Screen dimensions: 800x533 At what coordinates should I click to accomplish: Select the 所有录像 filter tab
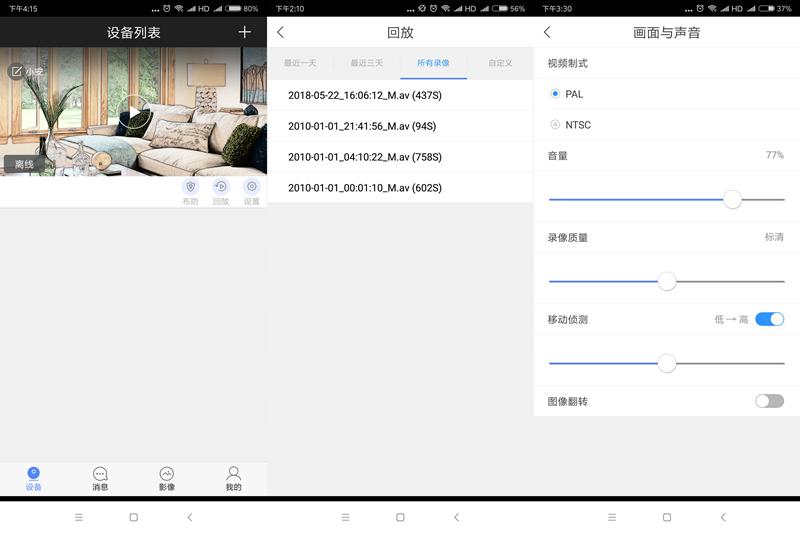click(x=433, y=63)
